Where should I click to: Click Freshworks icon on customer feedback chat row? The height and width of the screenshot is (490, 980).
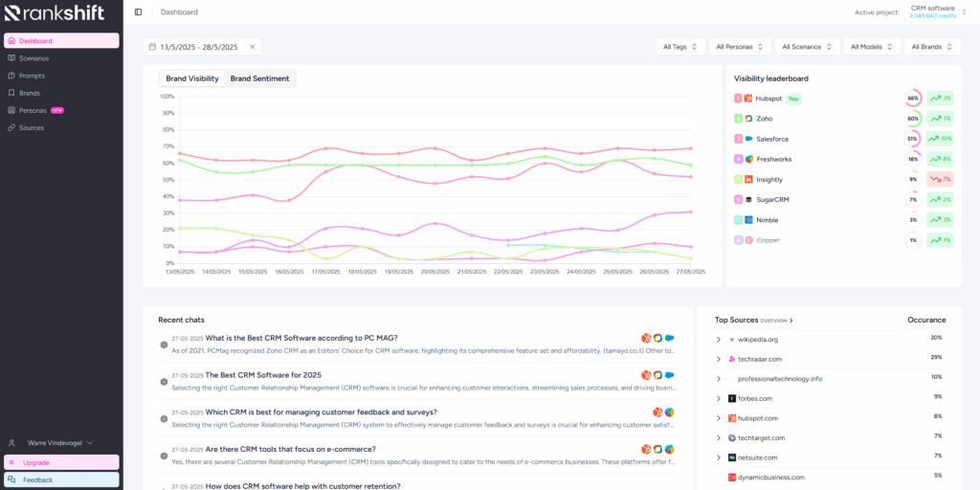pos(669,412)
